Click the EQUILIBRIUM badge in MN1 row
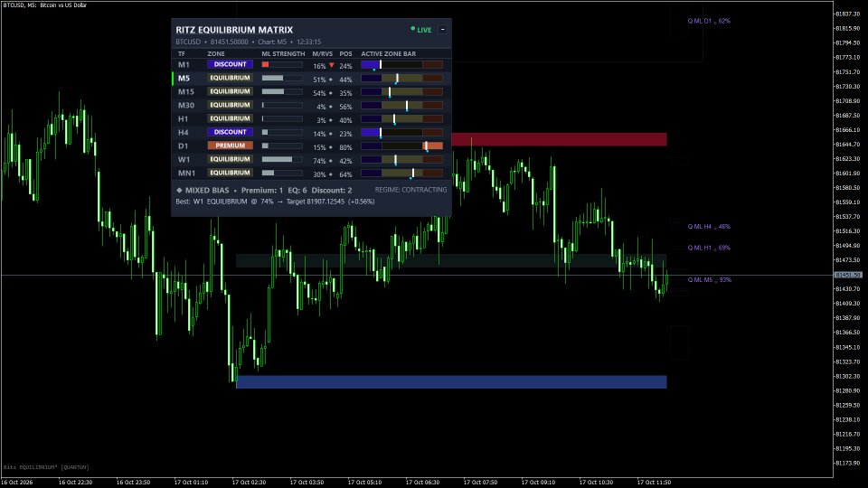Image resolution: width=868 pixels, height=488 pixels. (x=231, y=173)
